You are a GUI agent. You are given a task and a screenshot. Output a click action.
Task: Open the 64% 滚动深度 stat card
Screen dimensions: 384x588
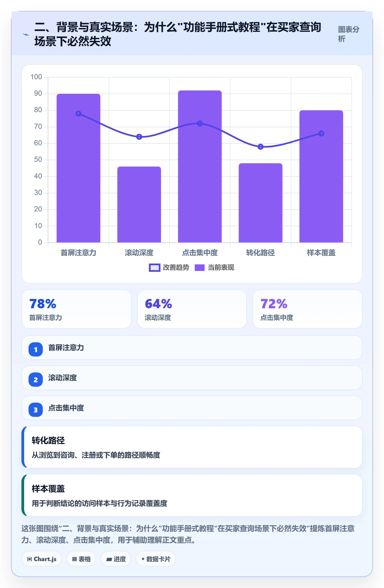tap(192, 309)
